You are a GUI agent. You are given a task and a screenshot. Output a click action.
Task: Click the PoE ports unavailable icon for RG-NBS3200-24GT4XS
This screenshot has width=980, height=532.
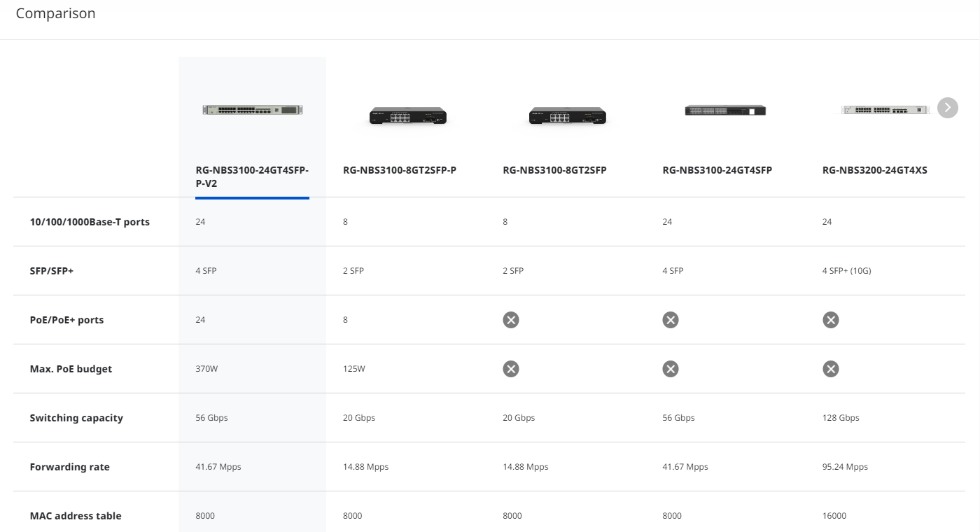point(831,320)
